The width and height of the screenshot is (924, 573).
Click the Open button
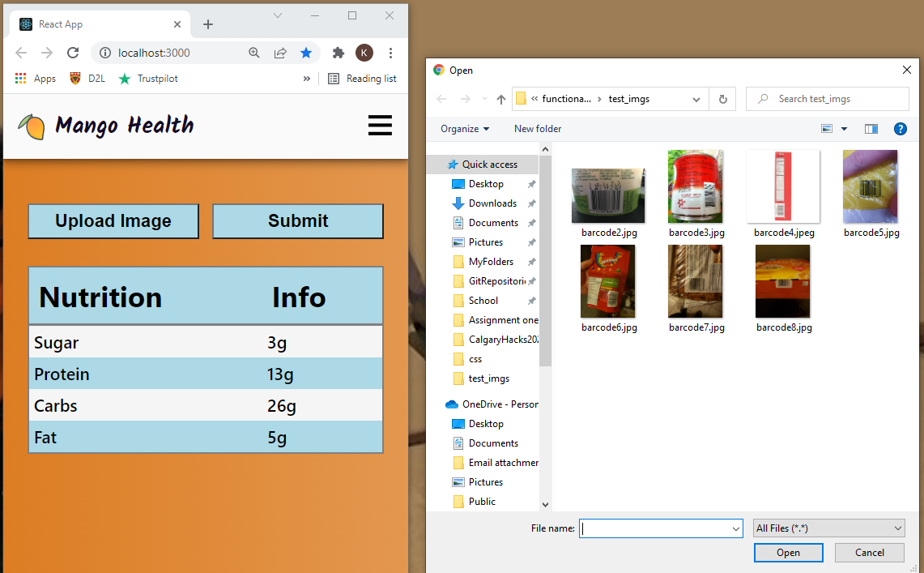[x=788, y=553]
